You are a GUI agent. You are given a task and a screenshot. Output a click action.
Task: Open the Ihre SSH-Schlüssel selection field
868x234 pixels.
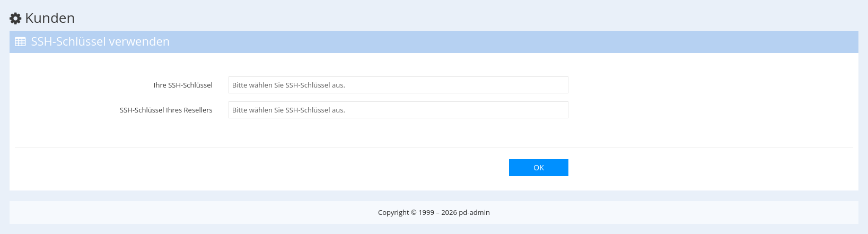[398, 85]
